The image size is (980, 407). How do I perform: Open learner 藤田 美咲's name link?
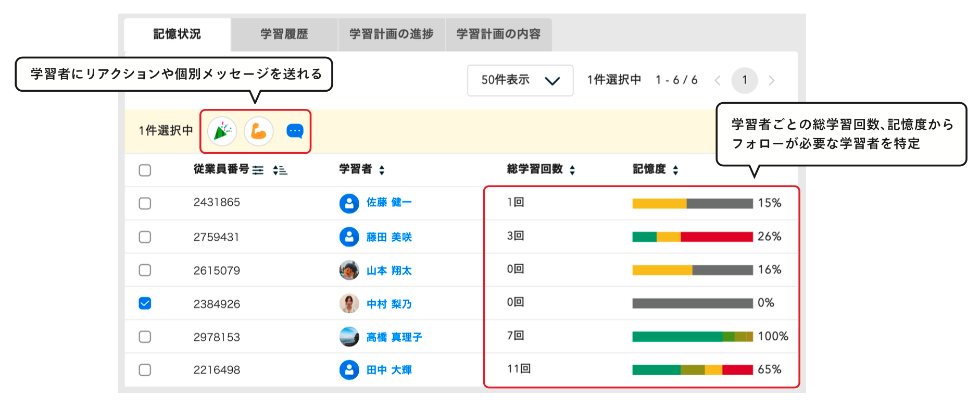(389, 237)
